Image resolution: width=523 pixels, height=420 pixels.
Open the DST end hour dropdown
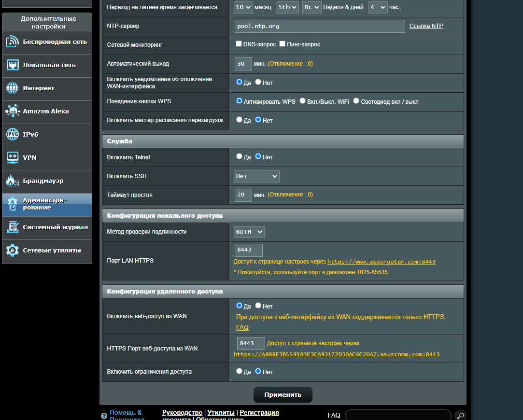[x=378, y=7]
